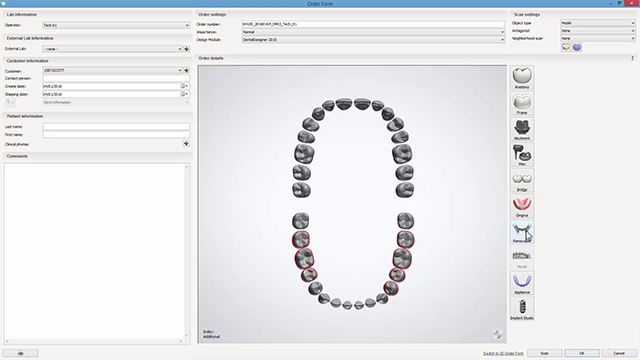Add a new External Lab with the plus icon
Screen dimensions: 640x360
click(187, 49)
